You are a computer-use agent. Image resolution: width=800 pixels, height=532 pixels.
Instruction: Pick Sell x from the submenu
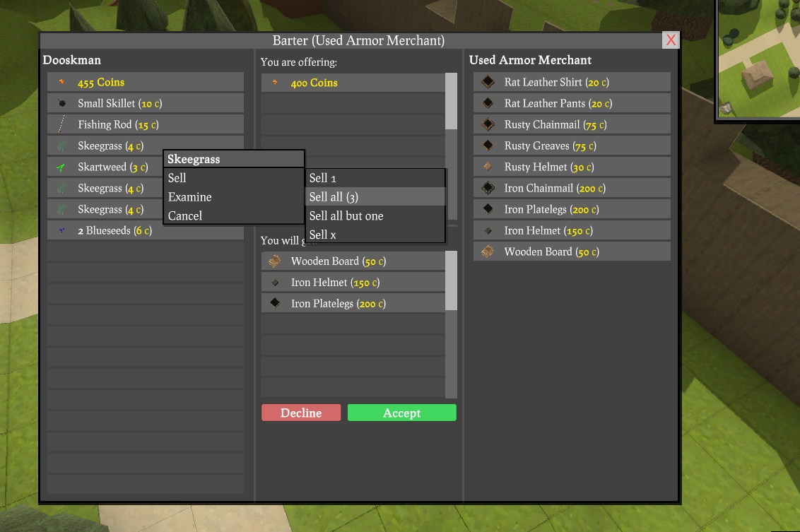[x=375, y=235]
